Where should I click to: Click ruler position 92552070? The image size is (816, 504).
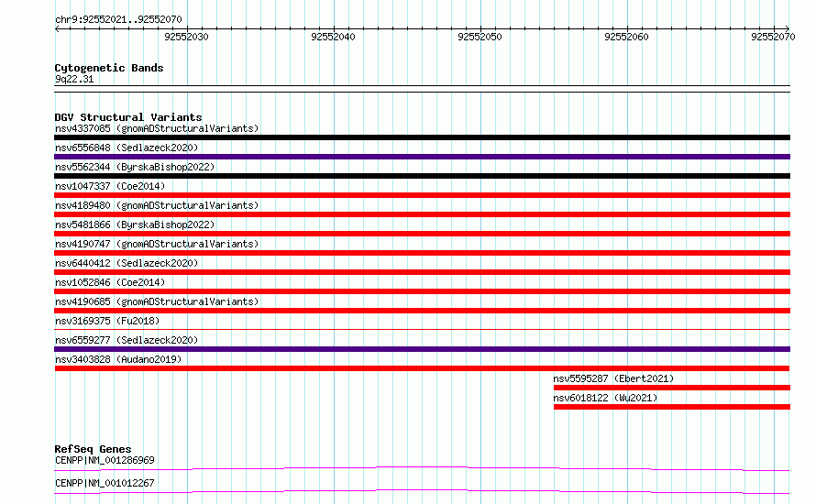(x=773, y=37)
